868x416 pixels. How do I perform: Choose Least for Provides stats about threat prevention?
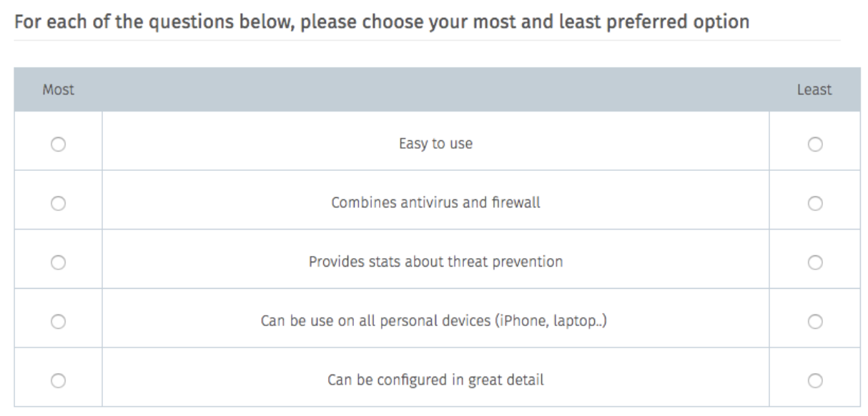(x=814, y=262)
